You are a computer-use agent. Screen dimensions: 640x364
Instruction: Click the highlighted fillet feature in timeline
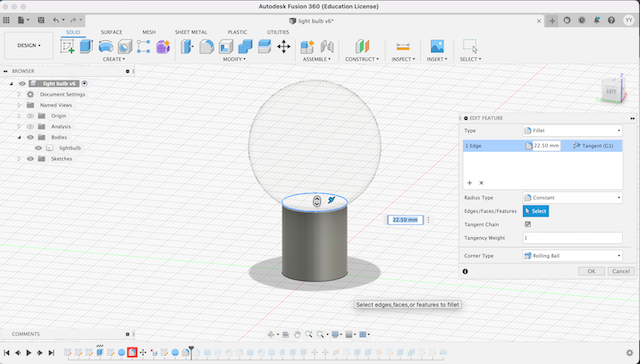pyautogui.click(x=132, y=352)
